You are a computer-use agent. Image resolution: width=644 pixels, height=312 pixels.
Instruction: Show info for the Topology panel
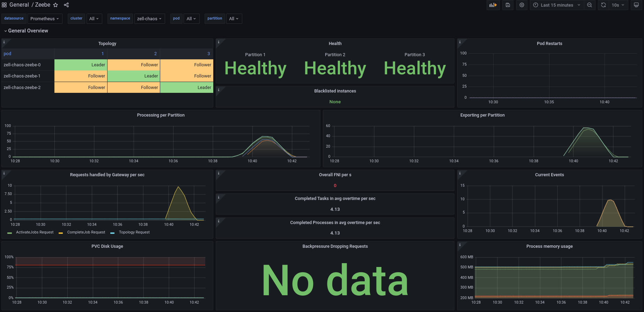click(x=4, y=42)
